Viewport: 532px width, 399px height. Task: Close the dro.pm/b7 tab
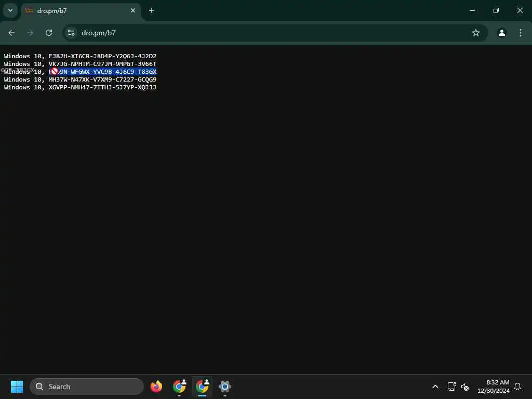tap(133, 11)
